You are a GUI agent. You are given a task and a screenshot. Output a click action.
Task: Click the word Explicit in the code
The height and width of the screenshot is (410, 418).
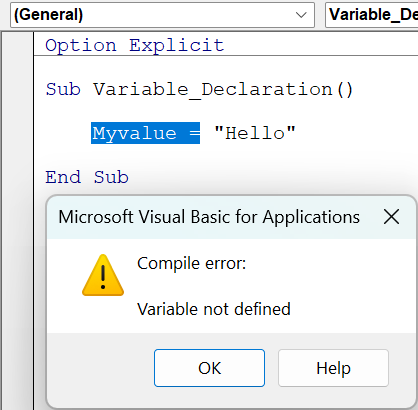click(x=177, y=45)
